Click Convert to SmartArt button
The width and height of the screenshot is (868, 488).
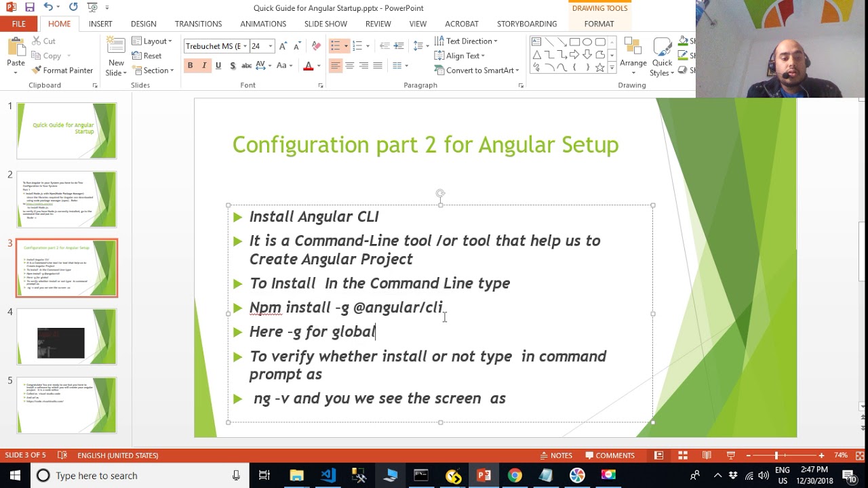[477, 70]
